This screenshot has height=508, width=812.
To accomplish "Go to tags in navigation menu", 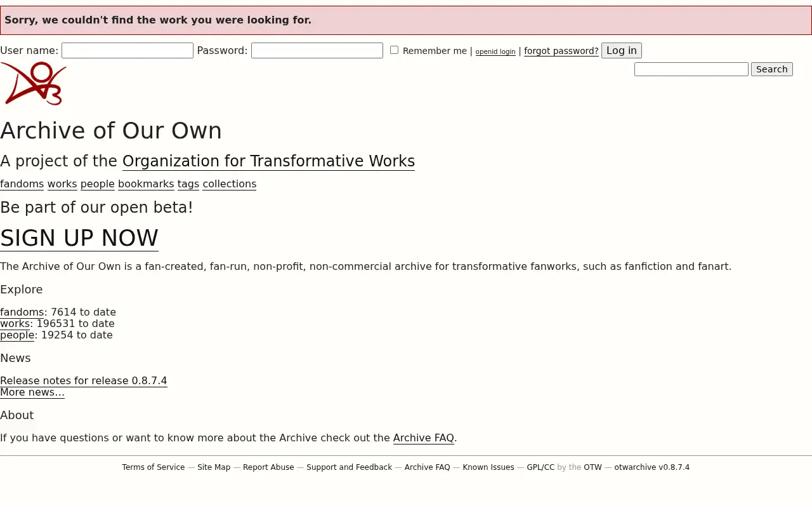I will pos(188,184).
